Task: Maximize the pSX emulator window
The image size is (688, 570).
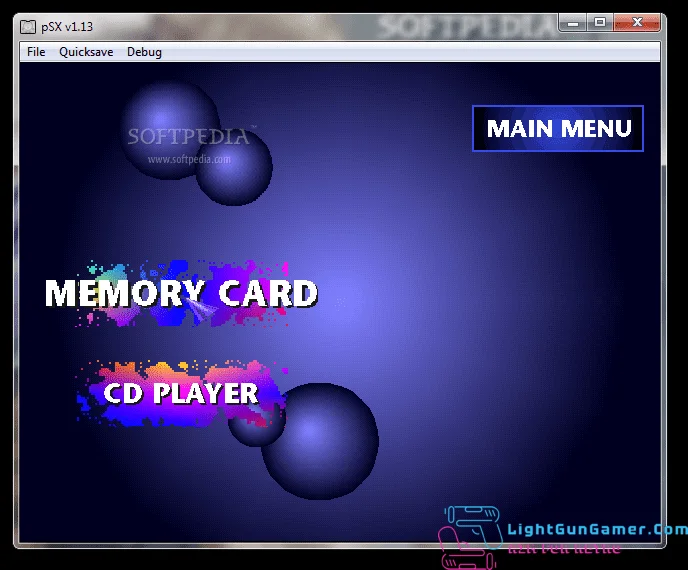Action: (x=600, y=22)
